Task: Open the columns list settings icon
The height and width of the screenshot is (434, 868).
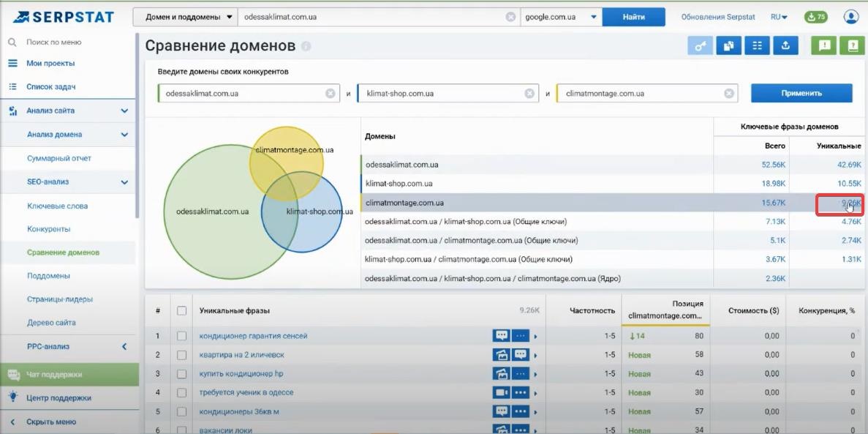Action: 757,45
